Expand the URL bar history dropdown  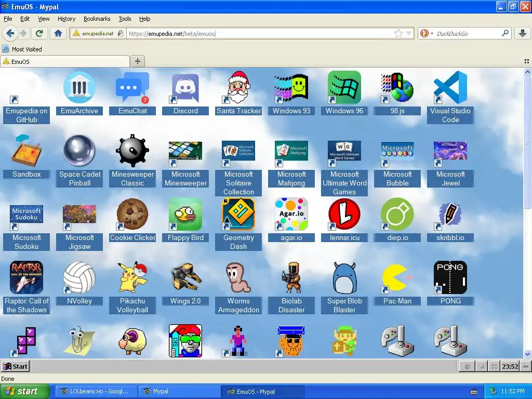408,33
